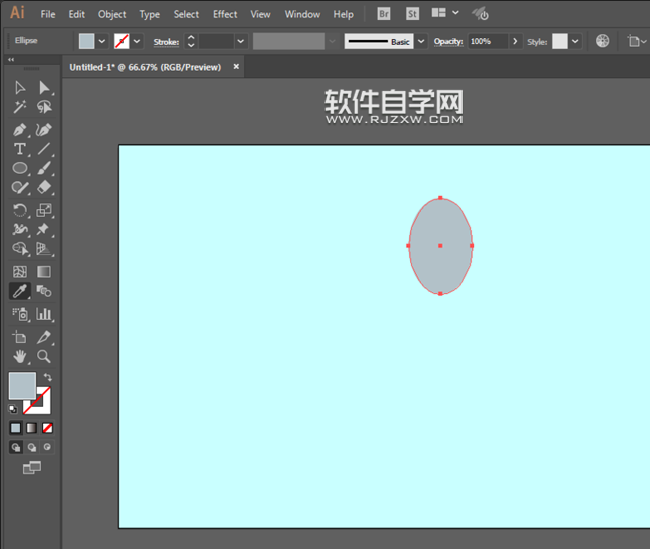Choose the Rotate tool
Viewport: 650px width, 549px height.
pyautogui.click(x=19, y=210)
